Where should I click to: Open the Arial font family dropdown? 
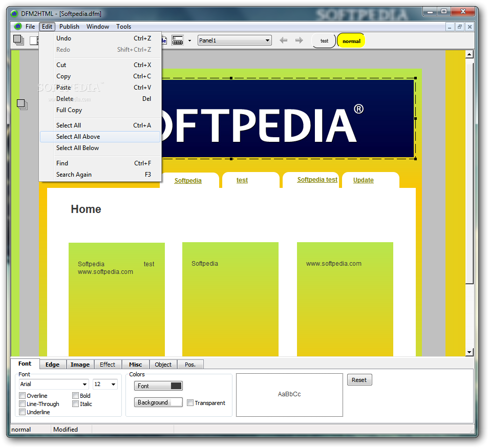[54, 384]
